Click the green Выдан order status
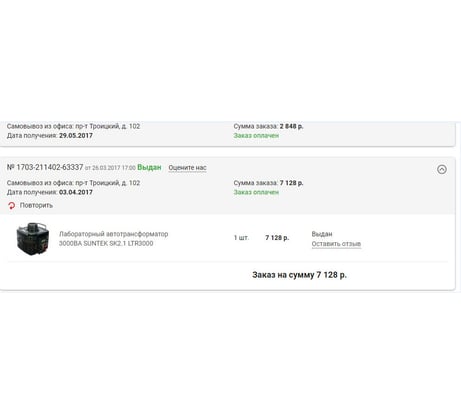Viewport: 461px width, 415px height. tap(149, 167)
